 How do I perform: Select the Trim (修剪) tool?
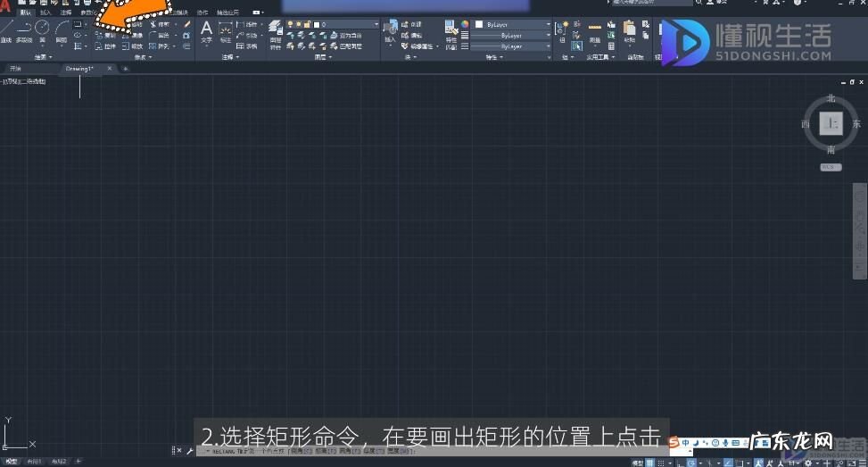click(x=161, y=24)
